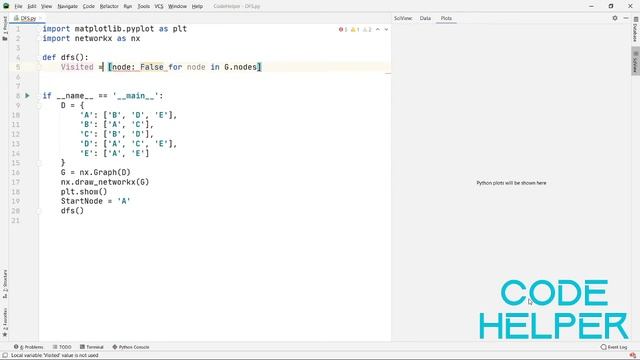640x360 pixels.
Task: Open the Project tool window
Action: coord(4,28)
